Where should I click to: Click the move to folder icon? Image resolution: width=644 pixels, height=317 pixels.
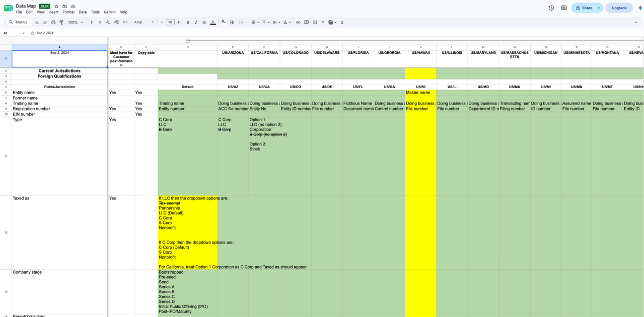click(64, 6)
